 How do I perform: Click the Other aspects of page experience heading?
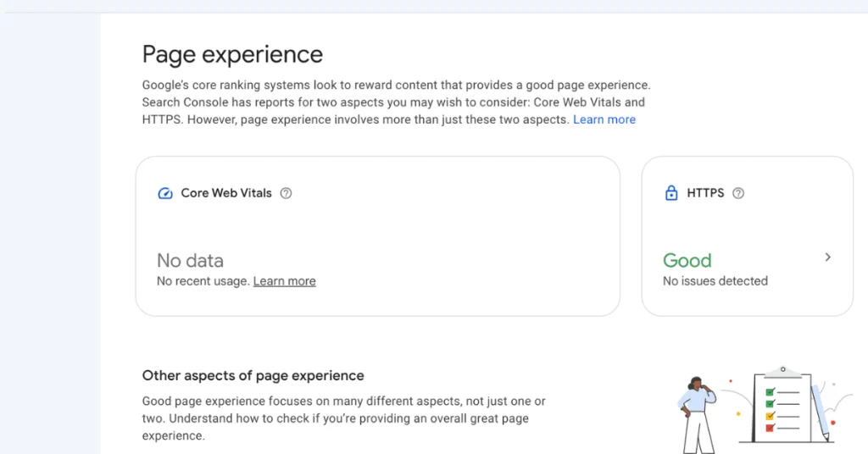(253, 375)
